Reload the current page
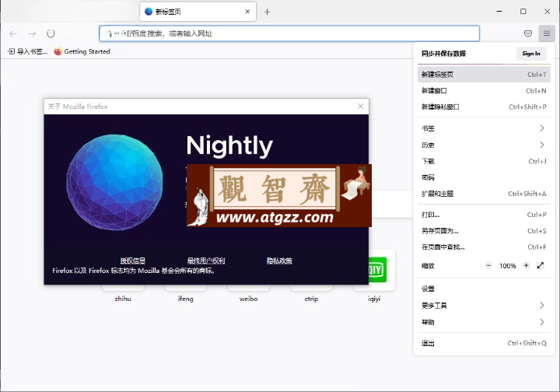 [51, 33]
